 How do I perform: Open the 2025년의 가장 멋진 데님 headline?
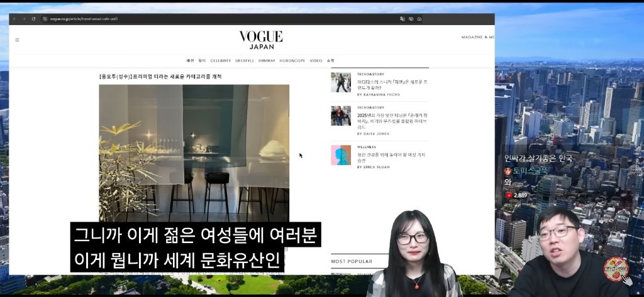[x=392, y=121]
